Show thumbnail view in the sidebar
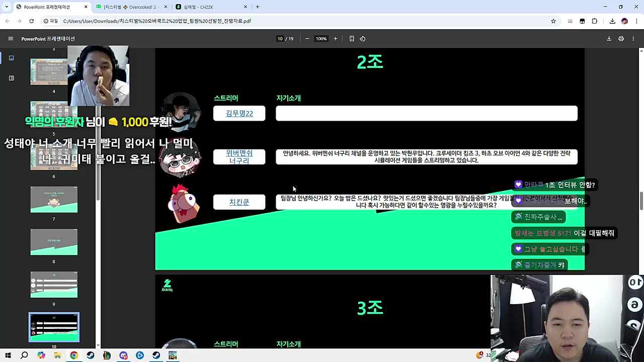Image resolution: width=644 pixels, height=362 pixels. point(11,58)
